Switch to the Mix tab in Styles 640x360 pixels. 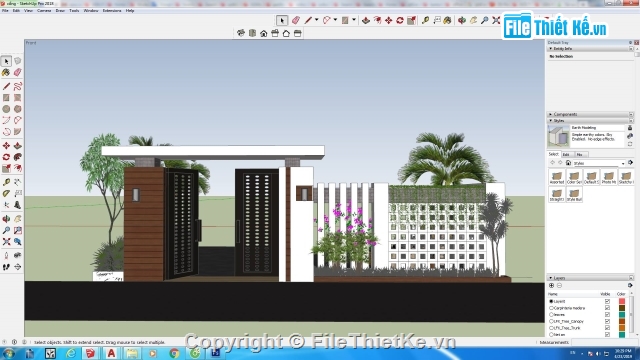(x=580, y=155)
